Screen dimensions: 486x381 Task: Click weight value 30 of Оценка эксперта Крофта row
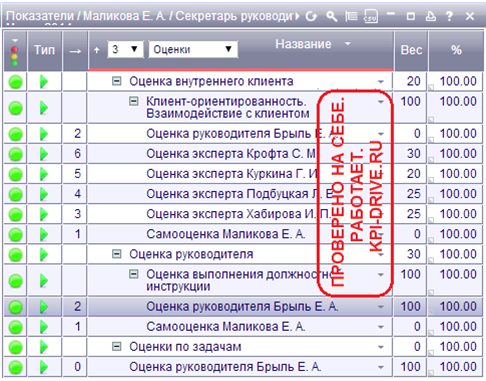point(414,154)
